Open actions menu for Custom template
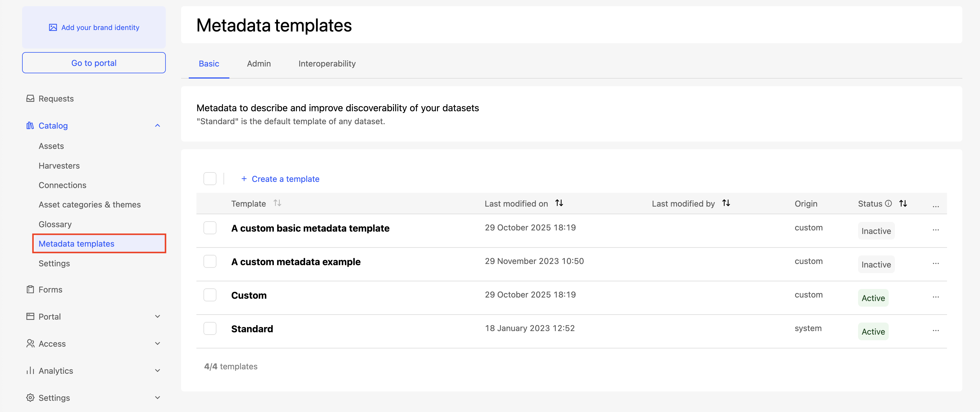Image resolution: width=980 pixels, height=412 pixels. (936, 296)
